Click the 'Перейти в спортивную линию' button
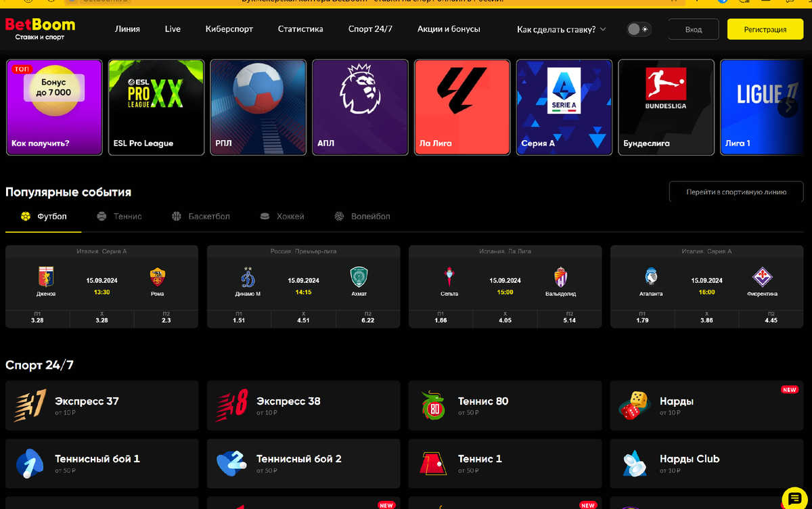Viewport: 812px width, 509px height. (x=736, y=192)
